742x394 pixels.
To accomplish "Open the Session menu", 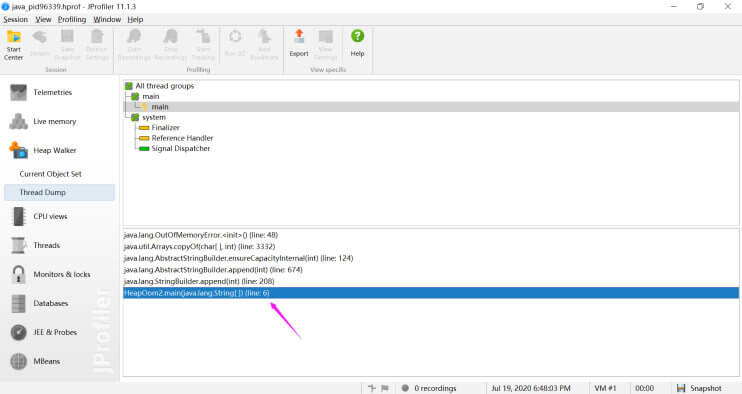I will click(16, 19).
